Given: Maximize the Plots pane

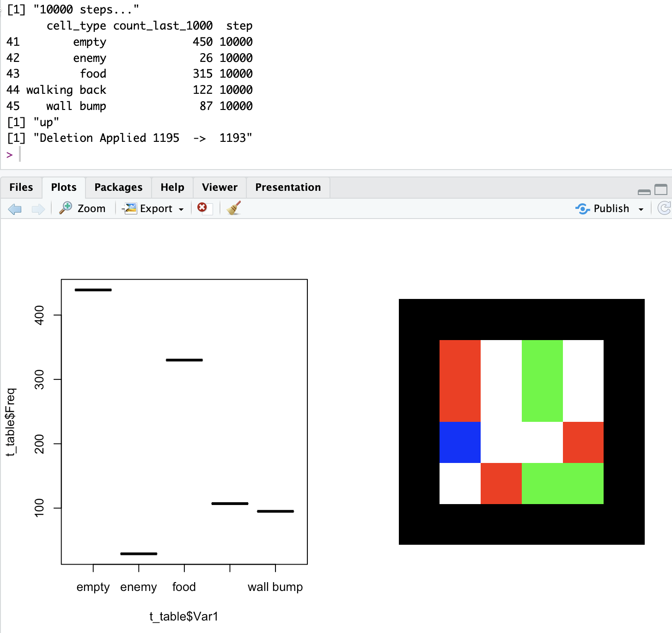Looking at the screenshot, I should tap(661, 189).
